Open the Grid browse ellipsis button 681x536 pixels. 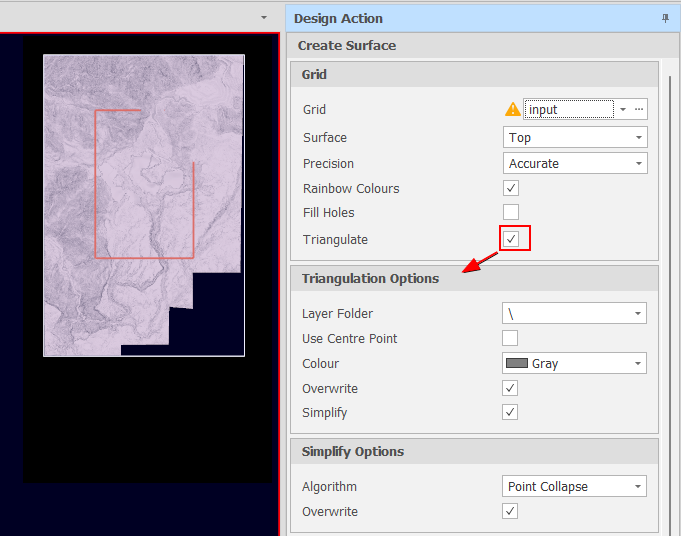[638, 109]
